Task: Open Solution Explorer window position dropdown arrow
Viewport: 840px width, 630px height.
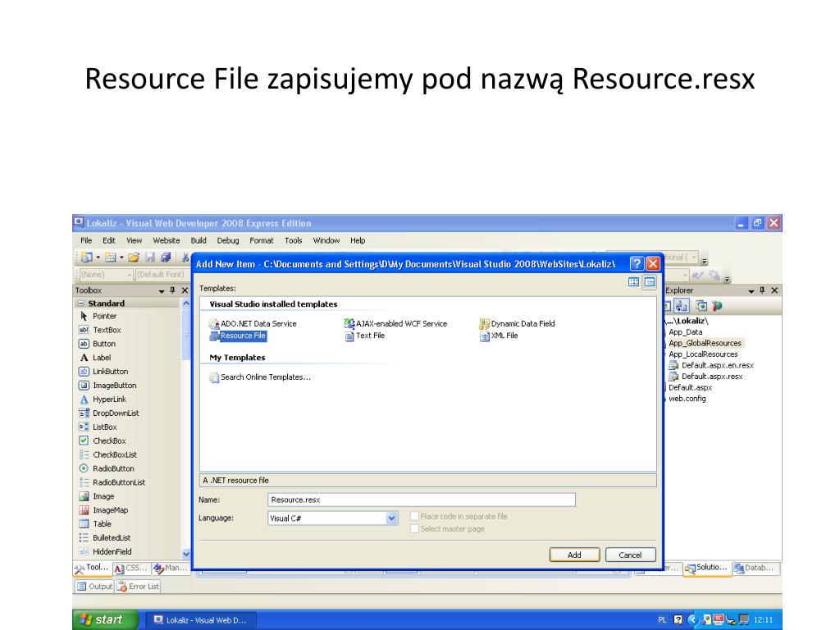Action: tap(751, 291)
